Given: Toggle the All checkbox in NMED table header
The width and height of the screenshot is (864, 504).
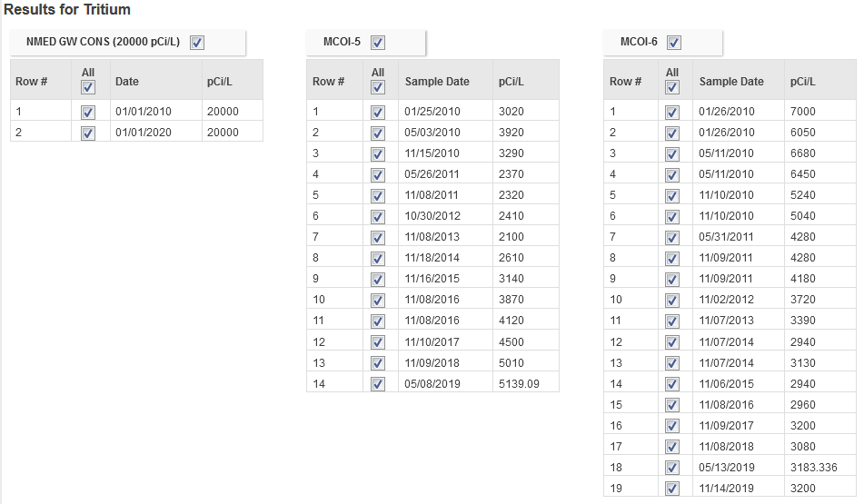Looking at the screenshot, I should tap(88, 87).
